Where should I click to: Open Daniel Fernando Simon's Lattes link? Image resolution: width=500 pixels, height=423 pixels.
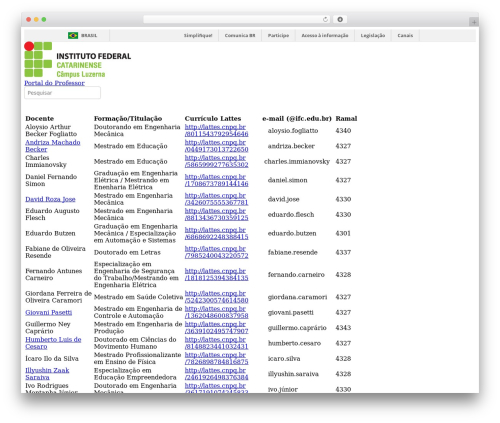pyautogui.click(x=216, y=180)
